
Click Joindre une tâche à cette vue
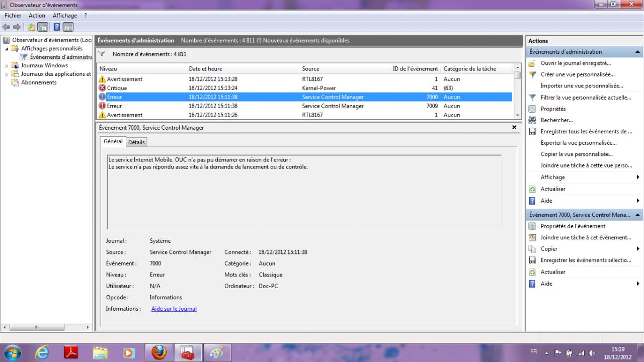coord(586,165)
